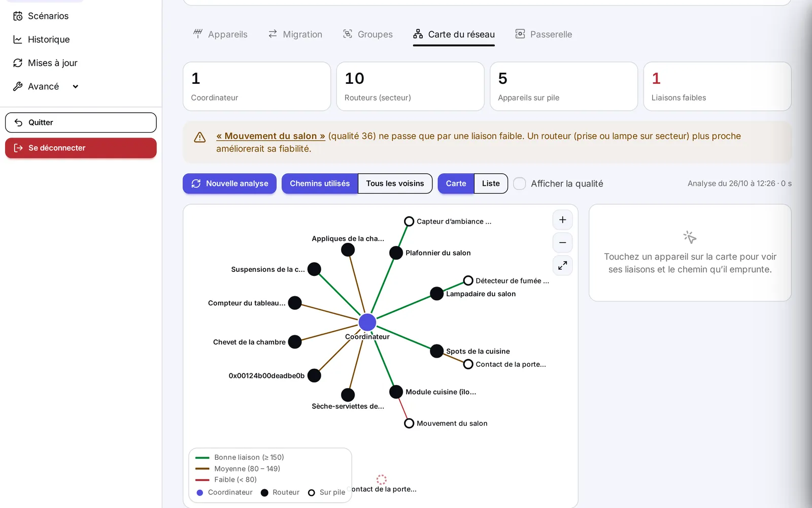Select the Sèche-serviettes node
This screenshot has width=812, height=508.
pos(348,395)
